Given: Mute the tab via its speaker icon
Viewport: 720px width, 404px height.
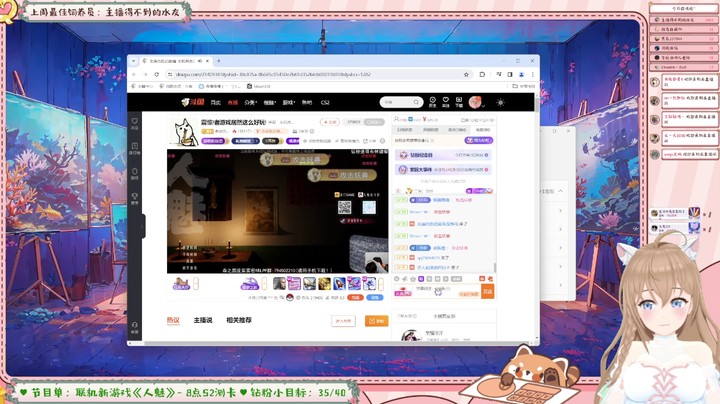Looking at the screenshot, I should coord(200,61).
